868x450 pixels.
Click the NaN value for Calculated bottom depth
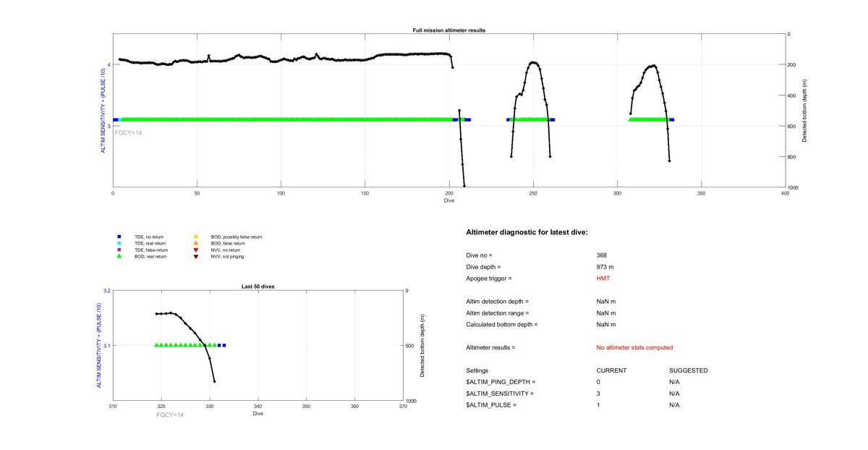(x=606, y=325)
